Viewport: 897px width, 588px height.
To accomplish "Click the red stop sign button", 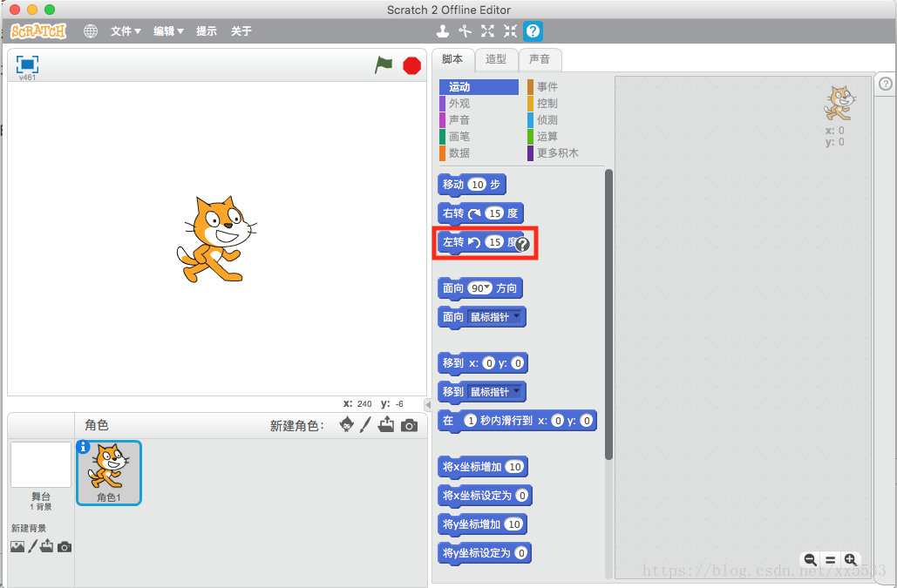I will (411, 65).
